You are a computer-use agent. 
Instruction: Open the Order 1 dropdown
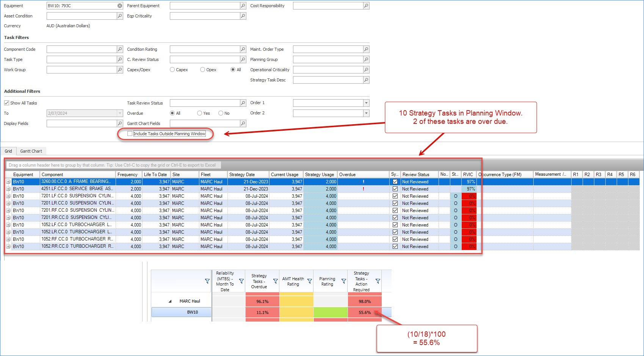click(x=366, y=103)
